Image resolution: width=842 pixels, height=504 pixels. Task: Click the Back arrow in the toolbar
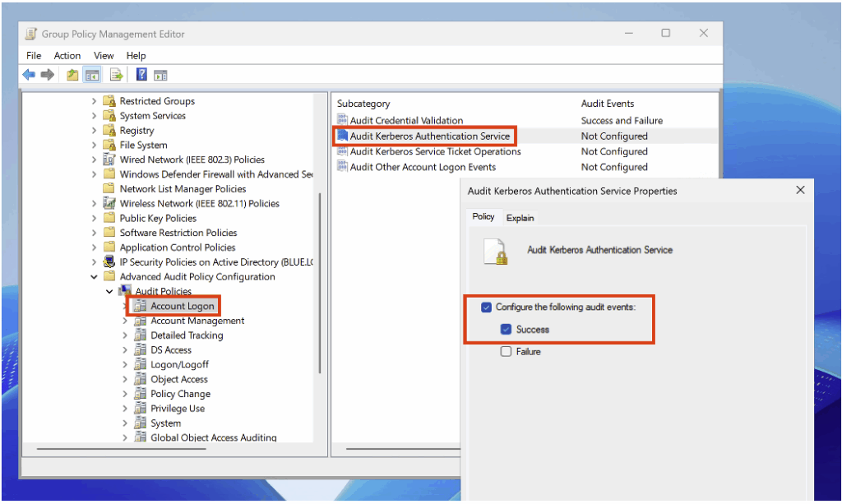[29, 75]
